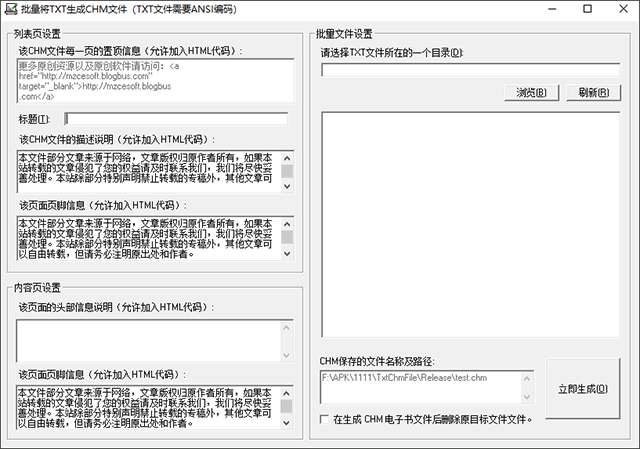Viewport: 640px width, 449px height.
Task: Close the window
Action: 623,9
